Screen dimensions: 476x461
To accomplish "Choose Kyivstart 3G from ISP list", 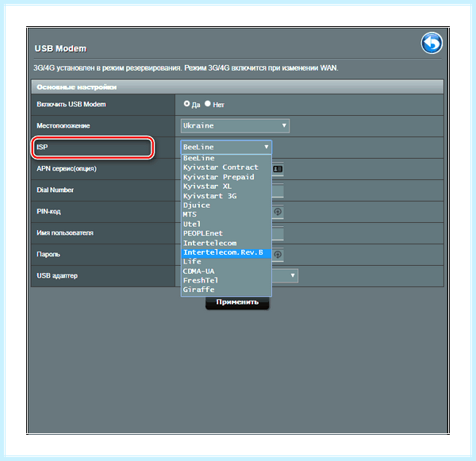I will (226, 196).
